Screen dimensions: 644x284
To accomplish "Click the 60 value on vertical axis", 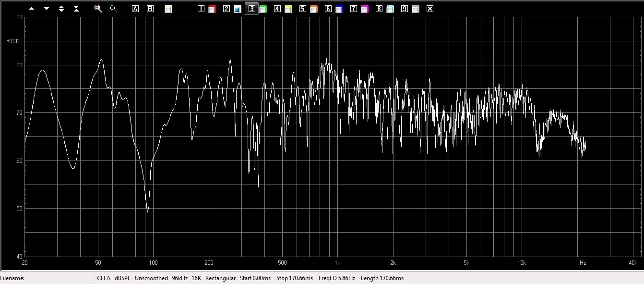I will click(19, 161).
